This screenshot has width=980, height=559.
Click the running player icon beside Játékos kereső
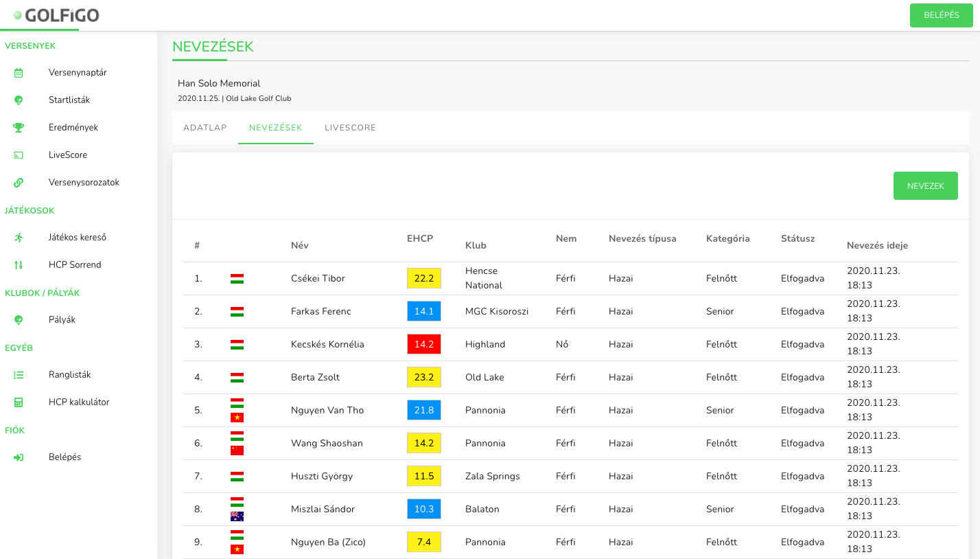pyautogui.click(x=19, y=238)
